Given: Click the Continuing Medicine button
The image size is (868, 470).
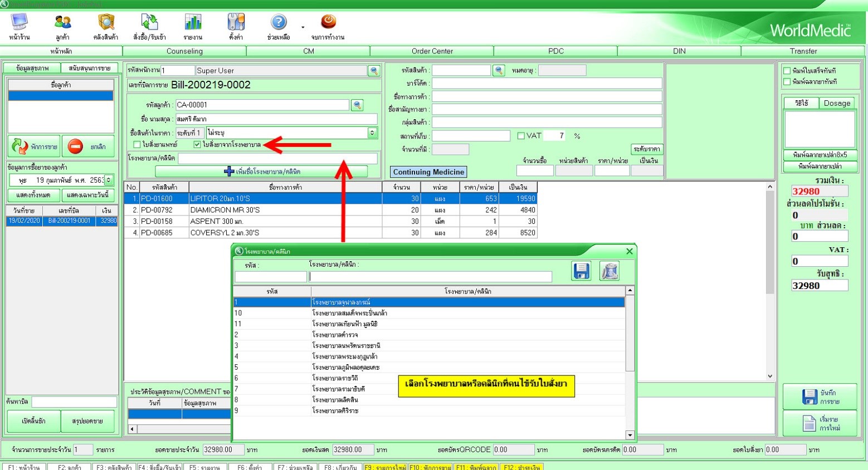Looking at the screenshot, I should 428,172.
